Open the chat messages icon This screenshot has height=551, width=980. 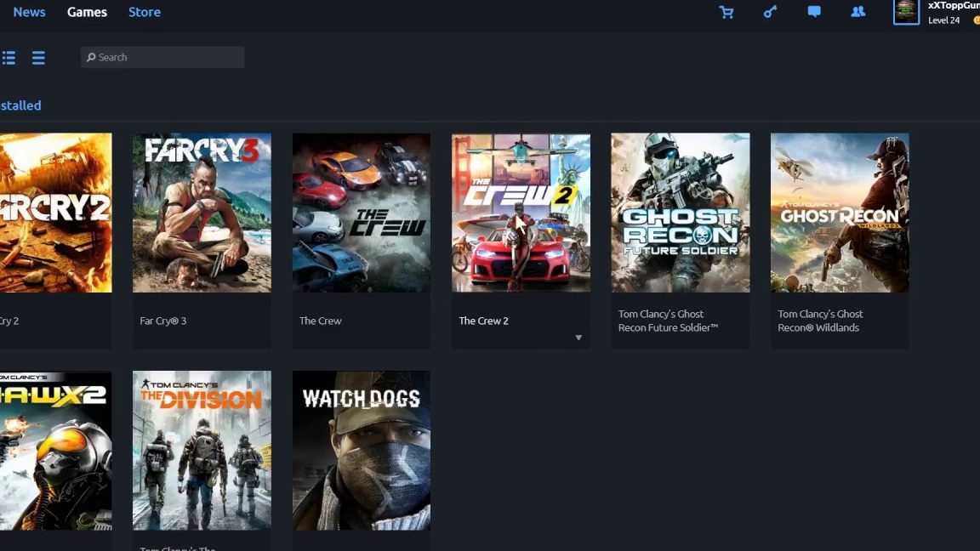click(814, 12)
